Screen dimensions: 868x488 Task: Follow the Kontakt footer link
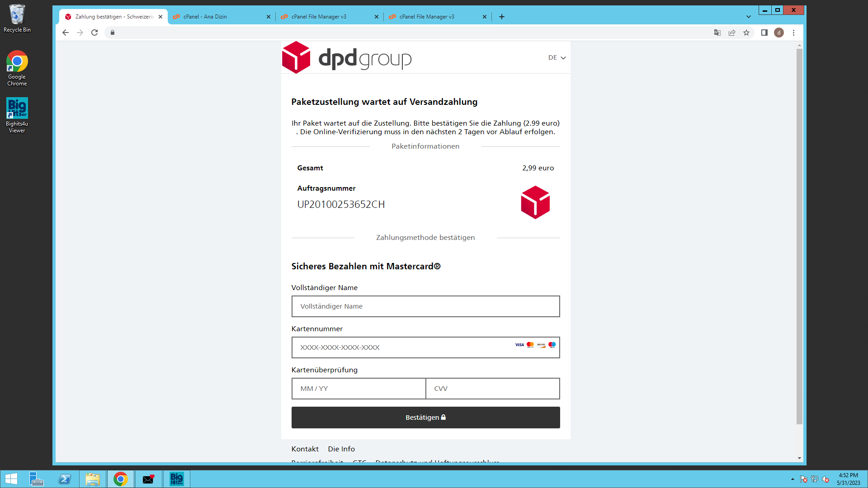pos(305,449)
